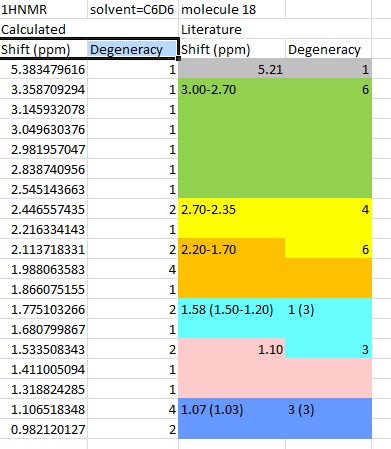The height and width of the screenshot is (449, 391).
Task: Select the cyan cell 1.58 (1.50-1.20)
Action: [232, 309]
